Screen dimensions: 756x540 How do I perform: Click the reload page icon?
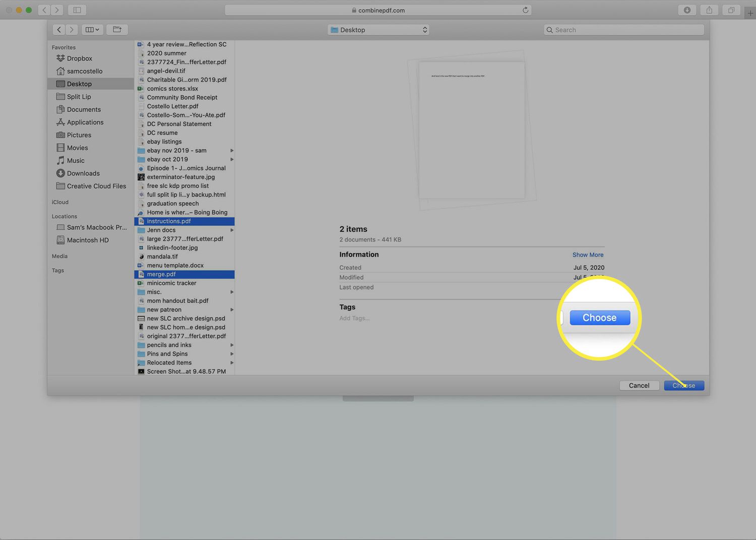click(525, 10)
